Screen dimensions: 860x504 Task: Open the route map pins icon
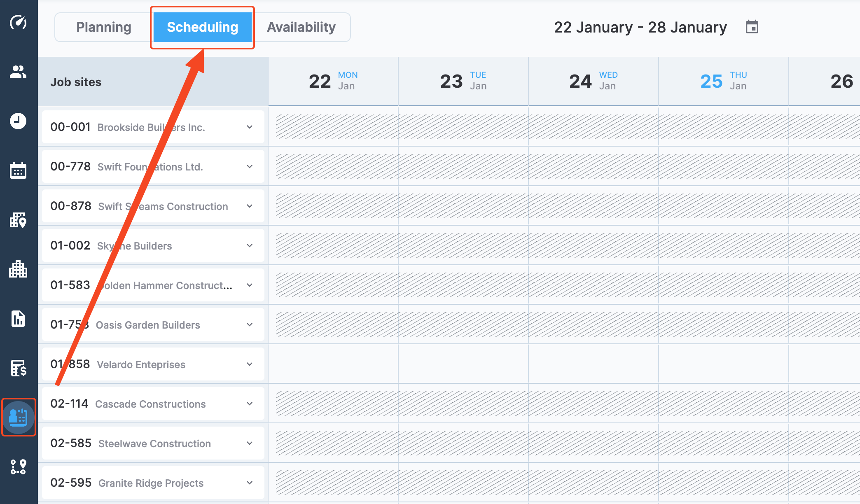(18, 467)
